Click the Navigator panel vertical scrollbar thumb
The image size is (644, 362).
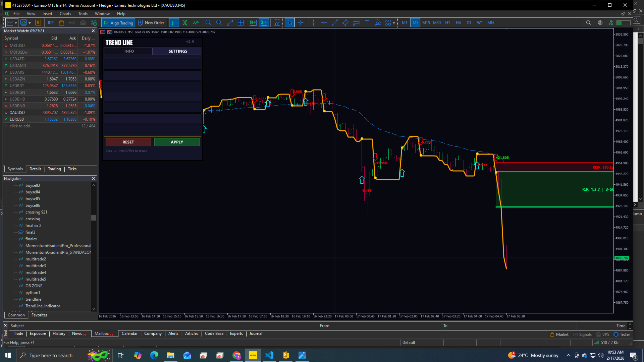point(94,218)
